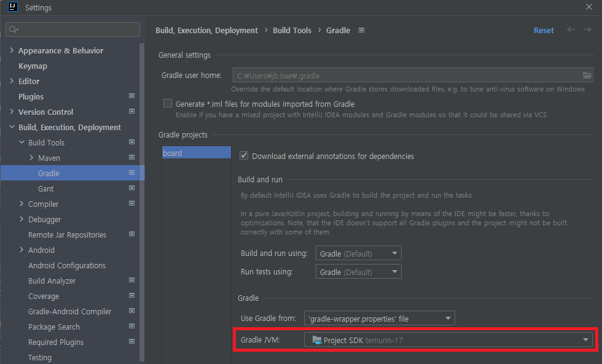Screen dimensions: 602x364
Task: Open Required Plugins settings
Action: tap(56, 342)
